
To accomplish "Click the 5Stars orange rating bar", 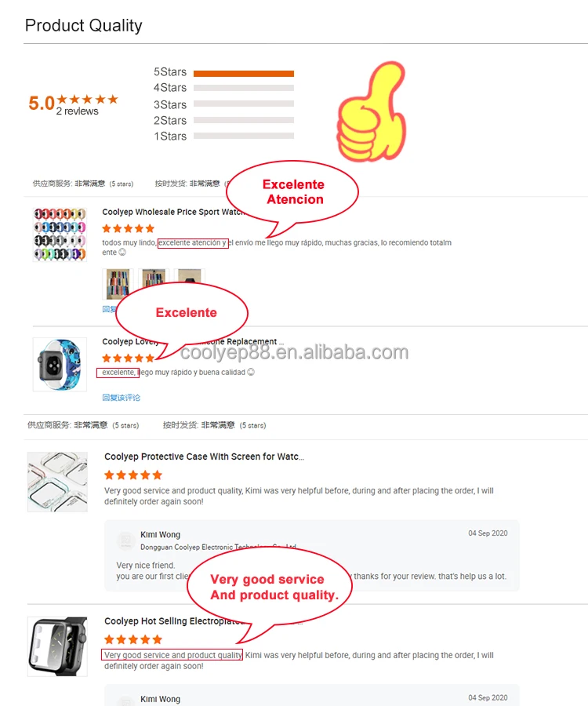I will click(x=244, y=74).
